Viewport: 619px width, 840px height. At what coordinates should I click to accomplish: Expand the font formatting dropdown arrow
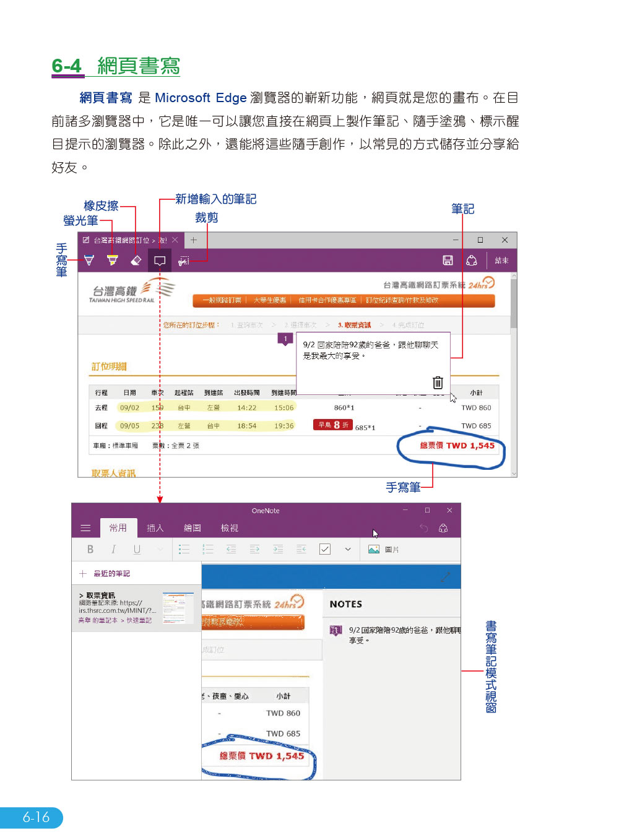(x=160, y=549)
